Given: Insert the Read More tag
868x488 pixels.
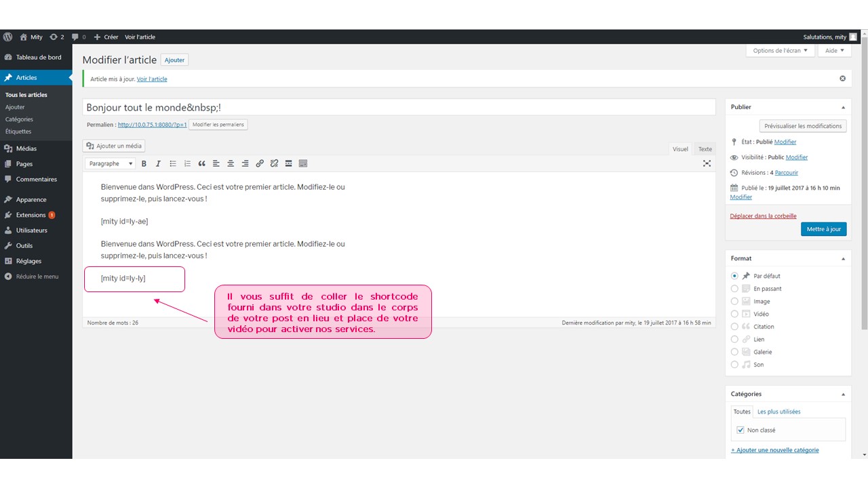Looking at the screenshot, I should [288, 163].
